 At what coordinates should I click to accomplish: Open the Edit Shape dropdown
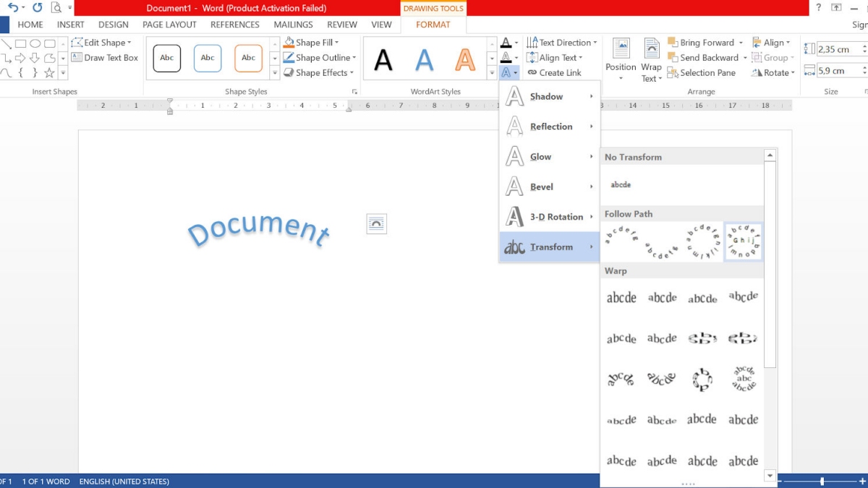(x=102, y=43)
